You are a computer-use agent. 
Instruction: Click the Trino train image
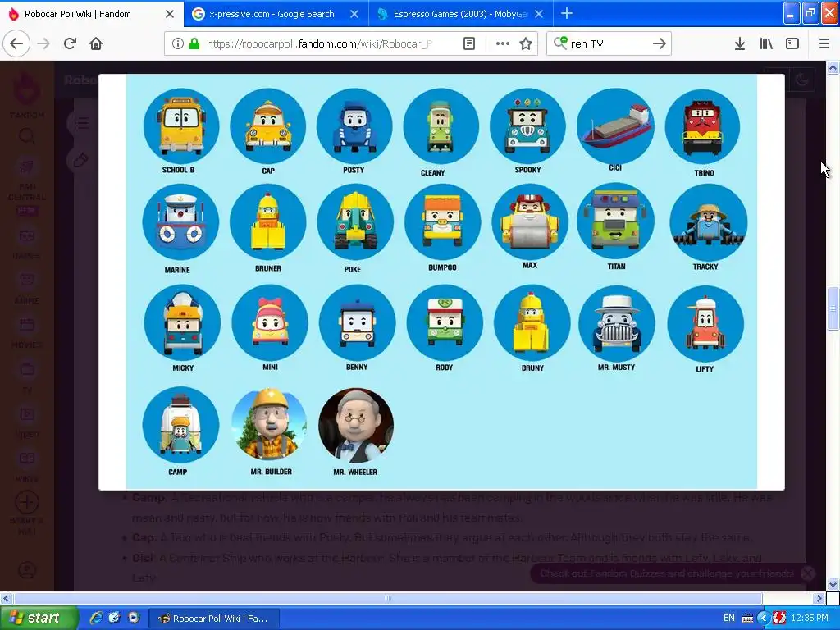point(702,127)
